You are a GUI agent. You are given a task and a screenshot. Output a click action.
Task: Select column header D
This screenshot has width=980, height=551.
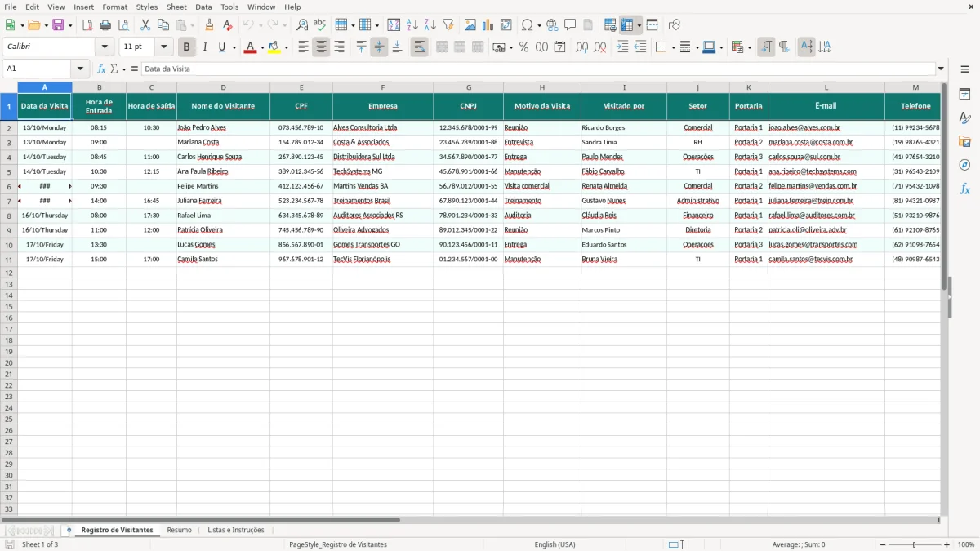point(223,87)
